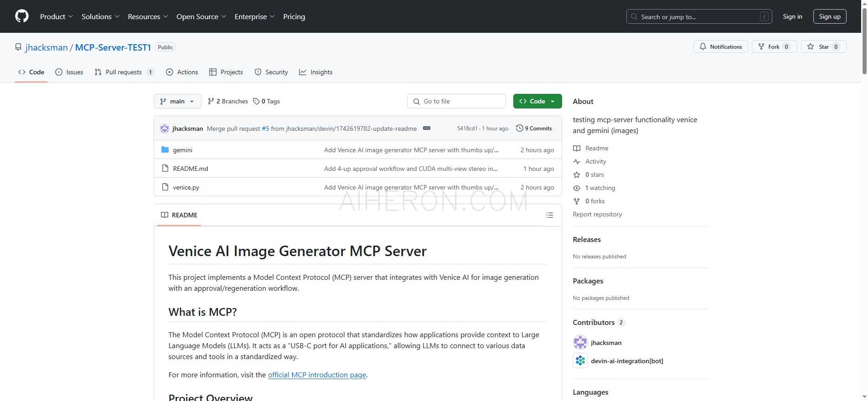Open the Insights tab
The width and height of the screenshot is (868, 401).
316,72
